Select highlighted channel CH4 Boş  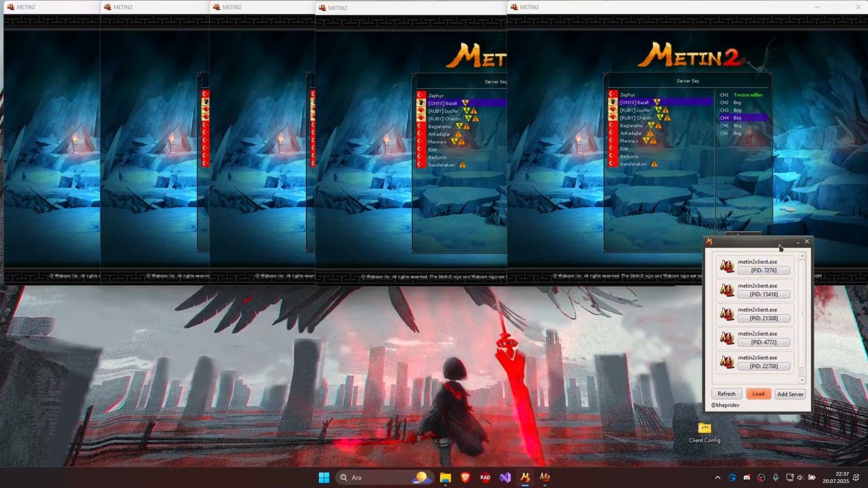[x=743, y=118]
